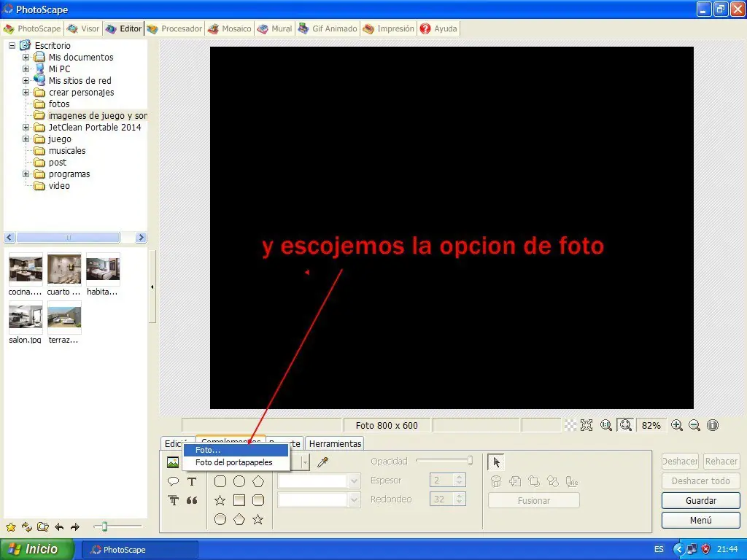Expand the programas folder
Image resolution: width=747 pixels, height=560 pixels.
click(26, 174)
